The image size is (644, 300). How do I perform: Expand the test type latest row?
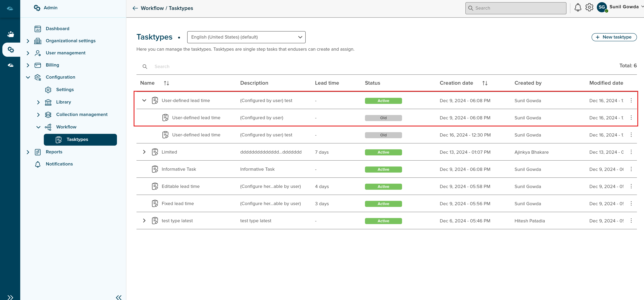click(x=144, y=221)
